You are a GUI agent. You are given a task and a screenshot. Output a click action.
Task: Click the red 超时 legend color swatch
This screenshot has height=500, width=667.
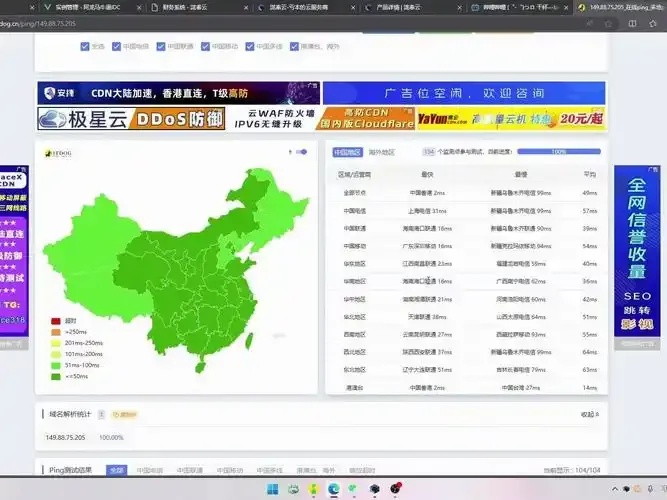point(56,321)
